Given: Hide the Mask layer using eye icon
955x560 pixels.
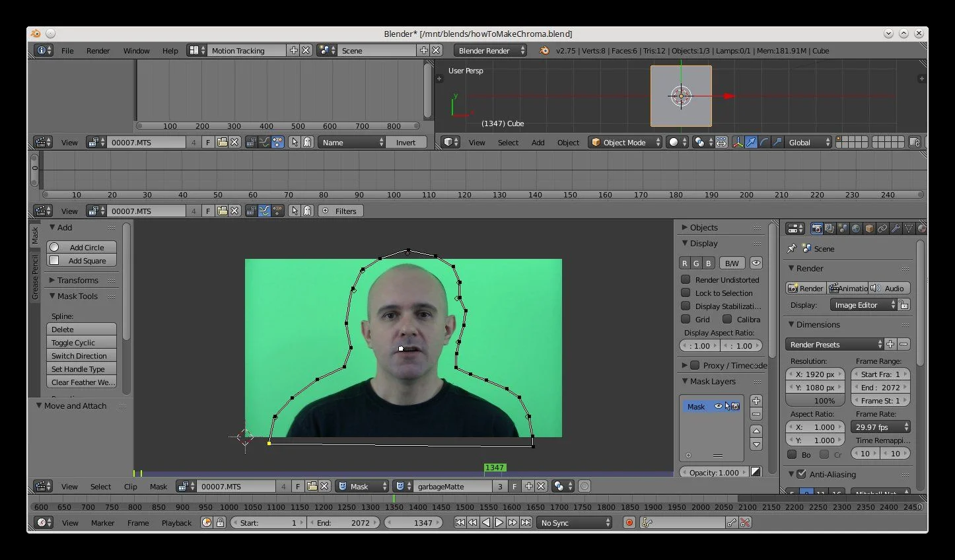Looking at the screenshot, I should (718, 406).
